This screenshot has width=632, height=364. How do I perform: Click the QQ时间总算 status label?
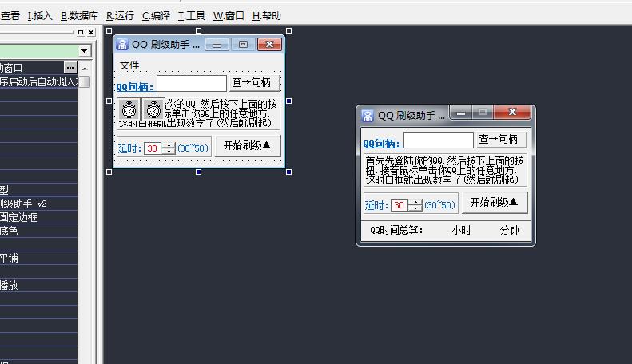(396, 231)
